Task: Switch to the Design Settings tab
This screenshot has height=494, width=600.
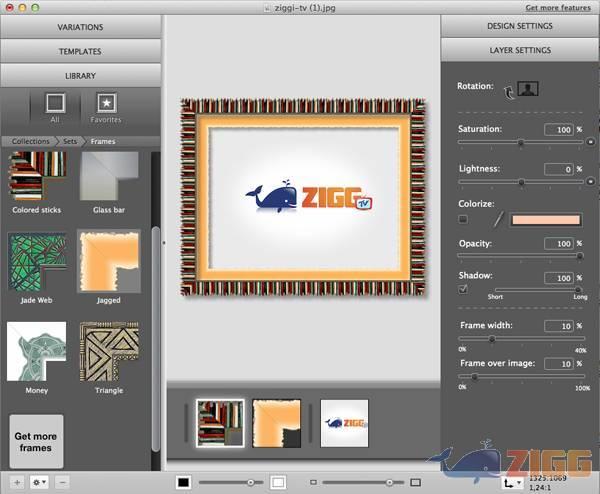Action: tap(520, 26)
